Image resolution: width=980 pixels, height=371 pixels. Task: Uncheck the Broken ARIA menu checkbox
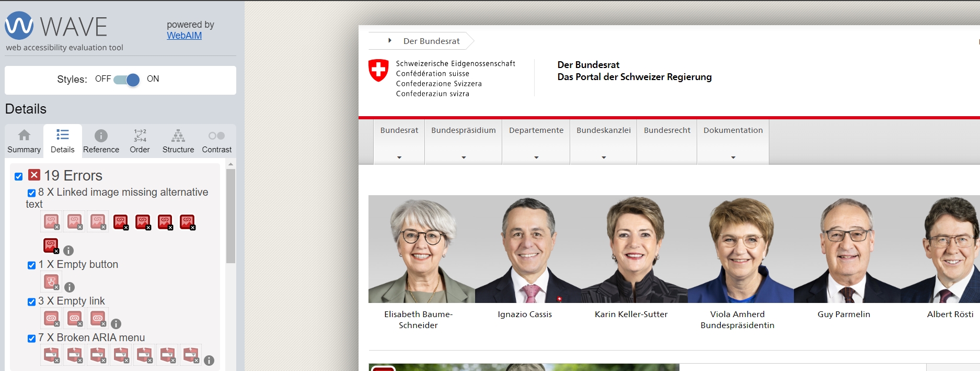pyautogui.click(x=31, y=339)
